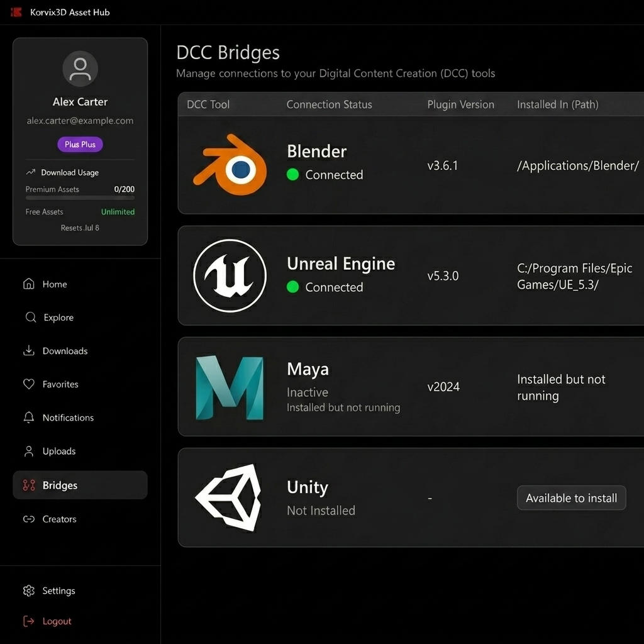The image size is (644, 644).
Task: Open the Downloads section
Action: pos(80,350)
